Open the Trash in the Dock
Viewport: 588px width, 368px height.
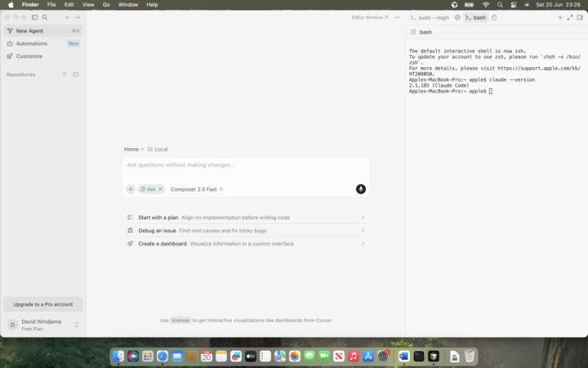coord(470,356)
